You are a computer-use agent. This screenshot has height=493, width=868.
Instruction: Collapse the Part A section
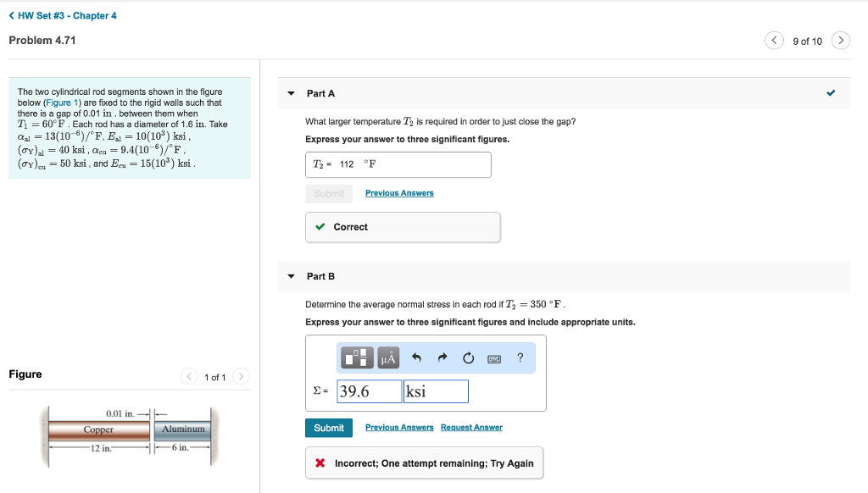292,93
